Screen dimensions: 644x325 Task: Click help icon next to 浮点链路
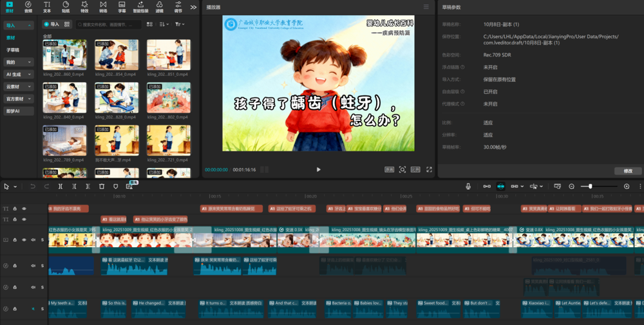(x=463, y=68)
